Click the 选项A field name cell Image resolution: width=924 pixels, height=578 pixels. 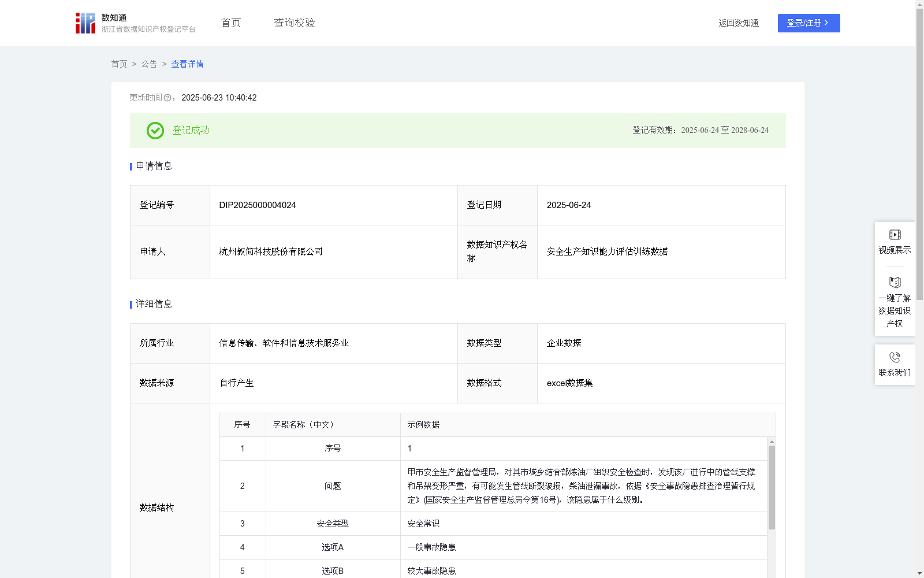(x=333, y=547)
